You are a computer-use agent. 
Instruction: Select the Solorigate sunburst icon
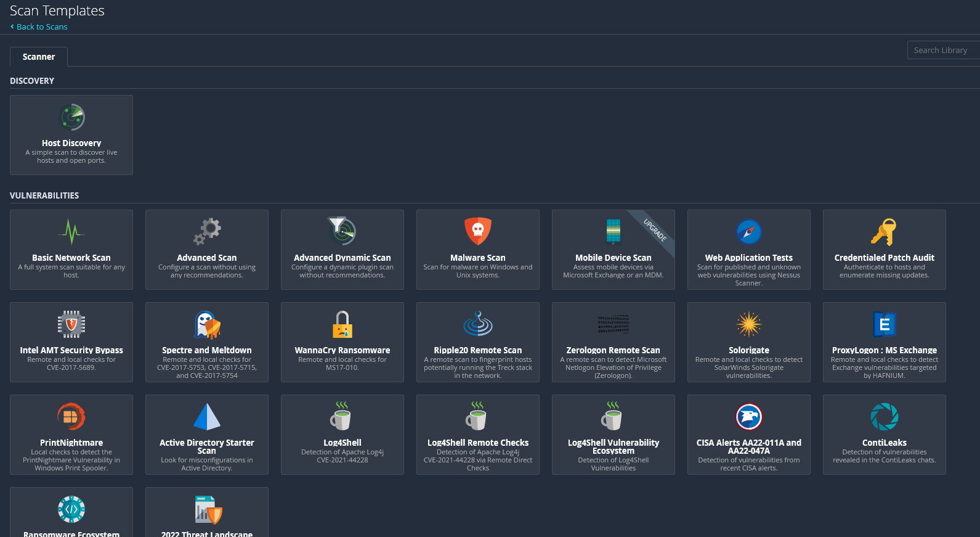point(749,324)
